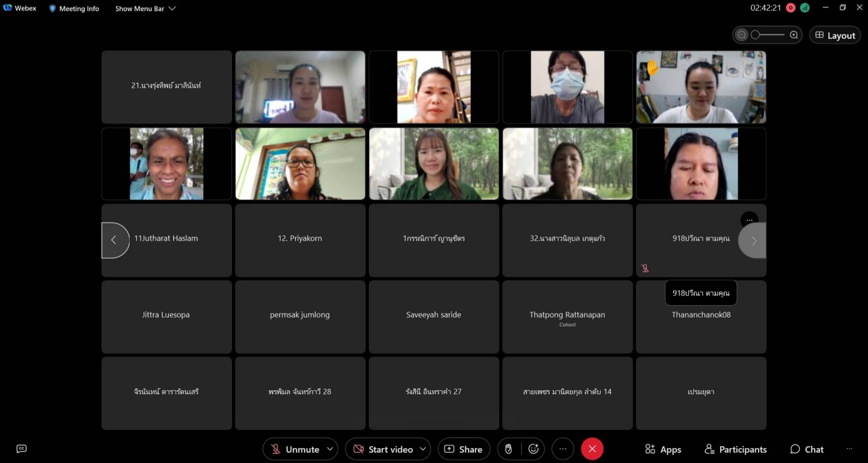The width and height of the screenshot is (868, 463).
Task: Open the Layout options button
Action: (x=835, y=35)
